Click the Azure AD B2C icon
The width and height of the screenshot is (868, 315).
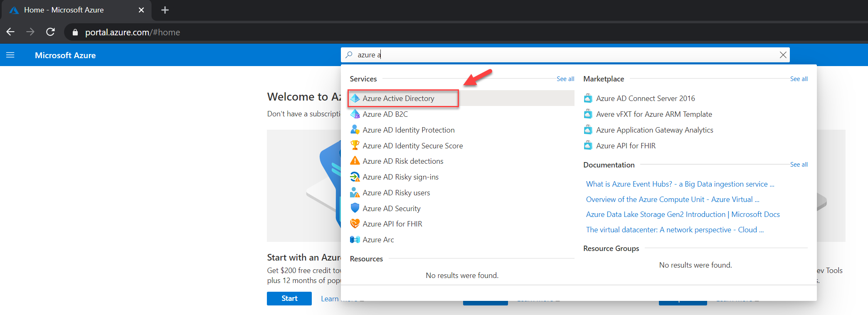(355, 114)
